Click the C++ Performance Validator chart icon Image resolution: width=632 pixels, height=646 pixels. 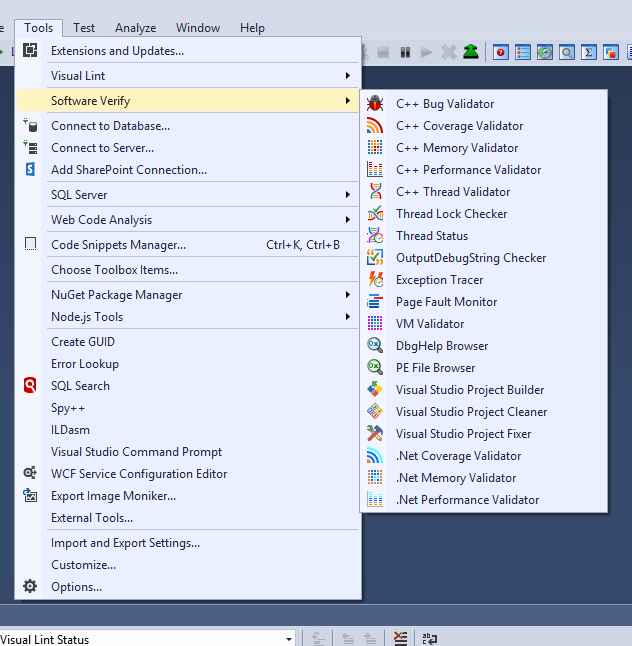tap(375, 169)
